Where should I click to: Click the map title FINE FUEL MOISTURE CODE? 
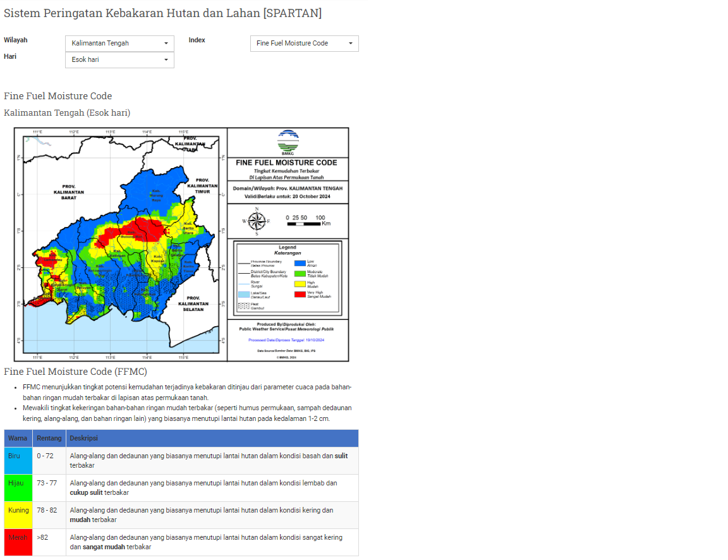[x=286, y=162]
